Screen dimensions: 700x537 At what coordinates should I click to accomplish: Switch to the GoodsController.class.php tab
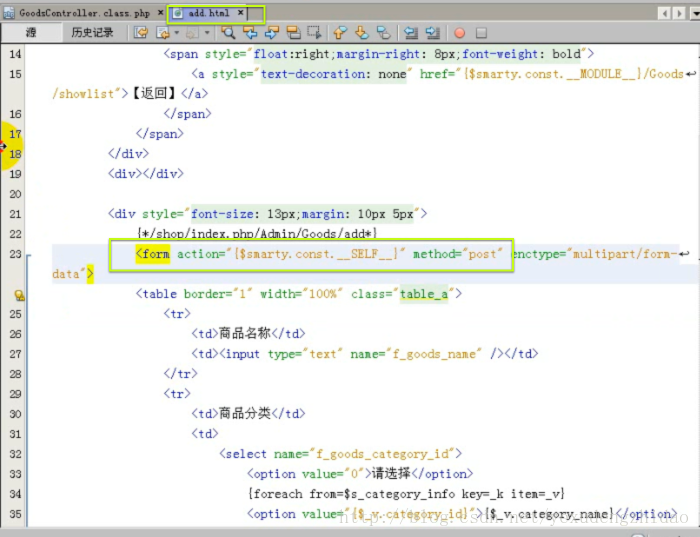[84, 13]
